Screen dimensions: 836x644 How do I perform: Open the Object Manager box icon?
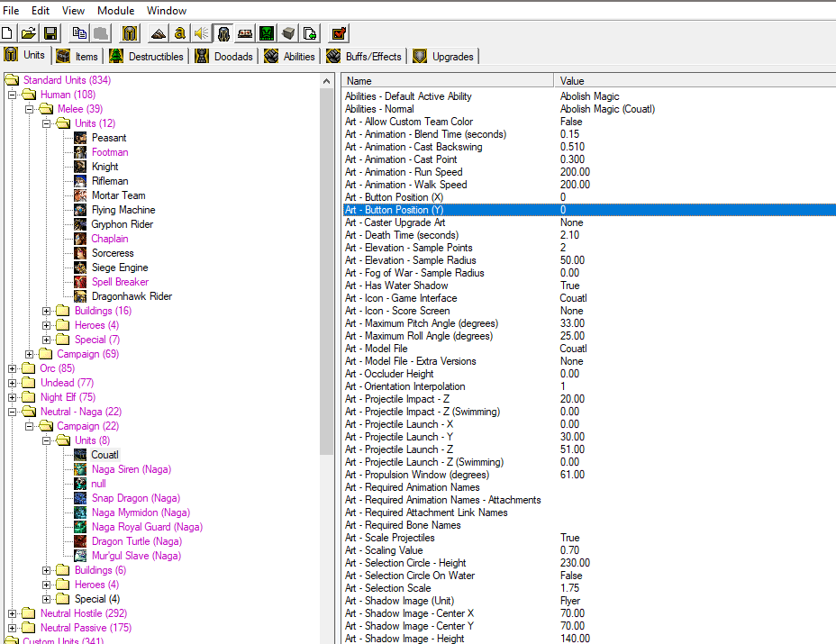coord(288,33)
